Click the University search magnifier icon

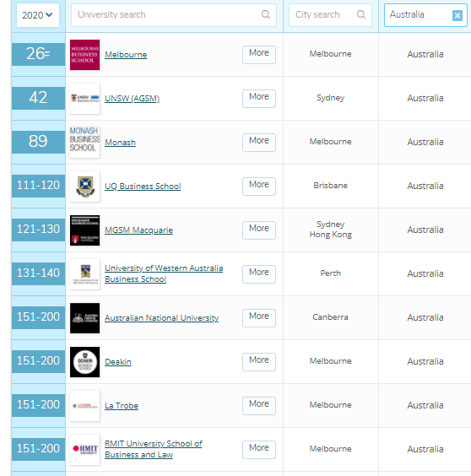pos(265,14)
